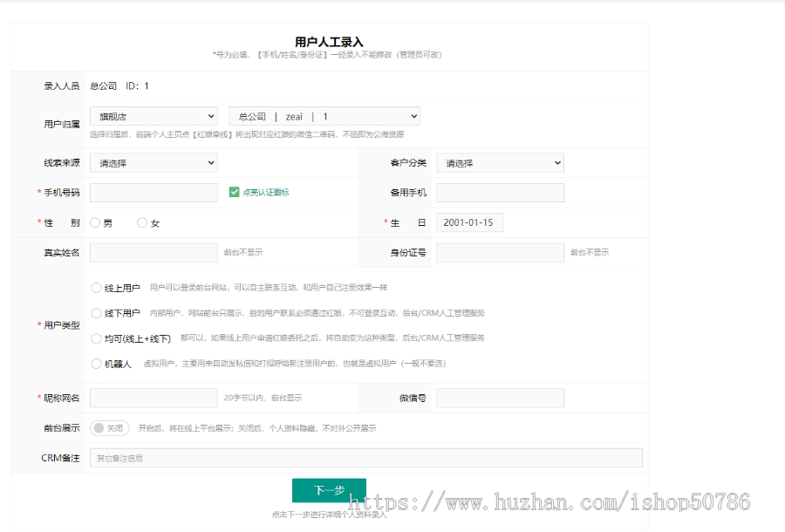Select the 女 gender radio button
The height and width of the screenshot is (532, 785).
142,222
